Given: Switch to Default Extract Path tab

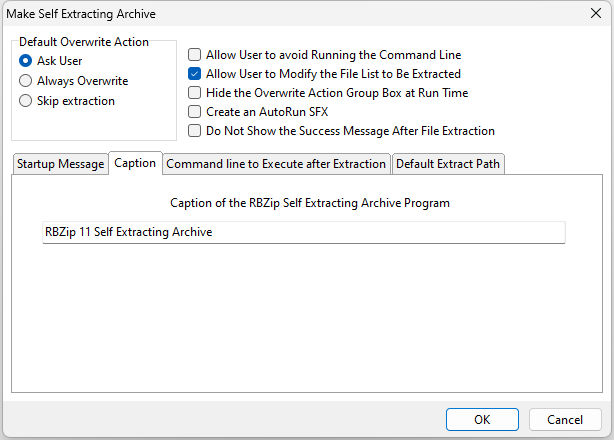Looking at the screenshot, I should click(x=448, y=164).
